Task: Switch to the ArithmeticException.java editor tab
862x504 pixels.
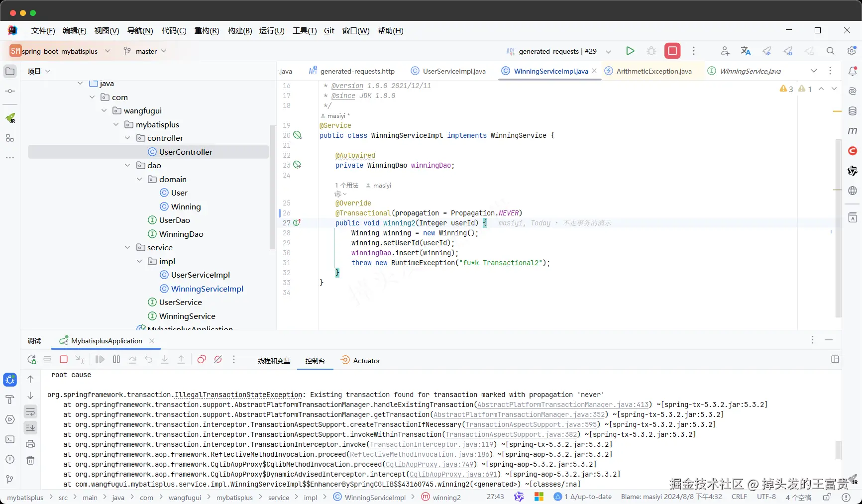Action: (648, 71)
